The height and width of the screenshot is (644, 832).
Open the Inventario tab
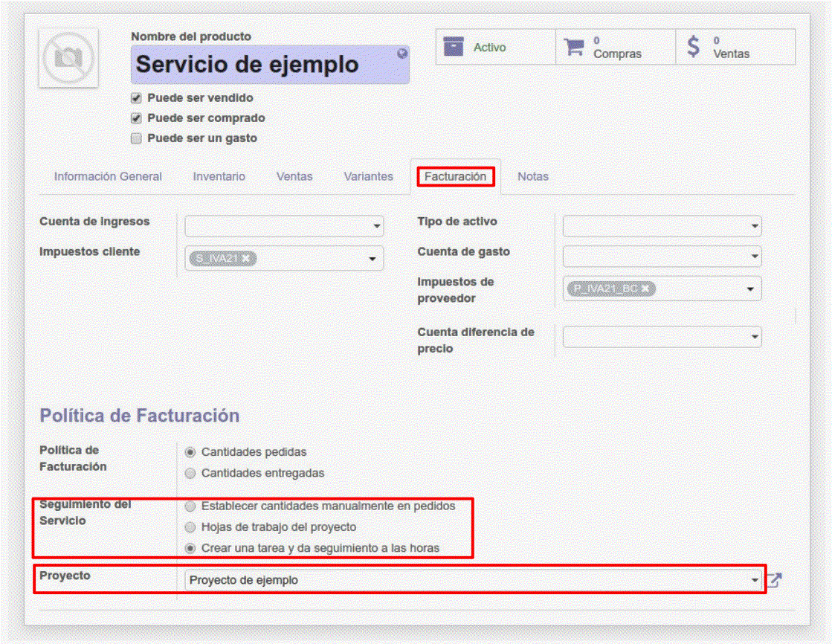click(219, 177)
